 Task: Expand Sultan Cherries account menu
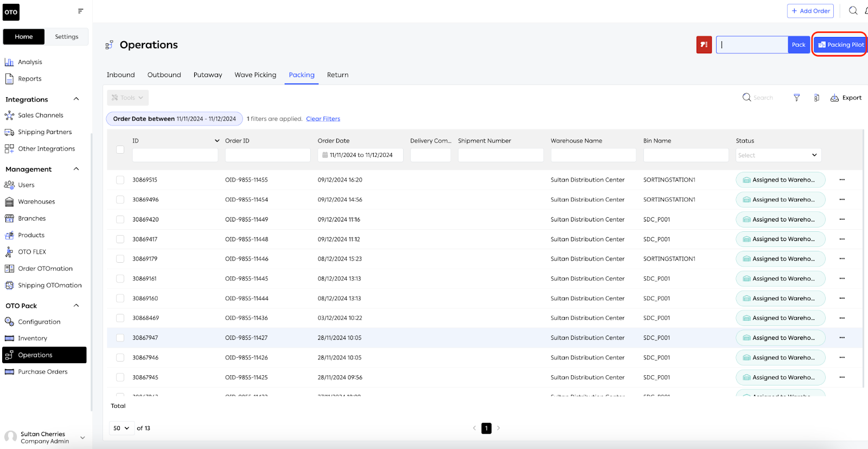tap(82, 438)
